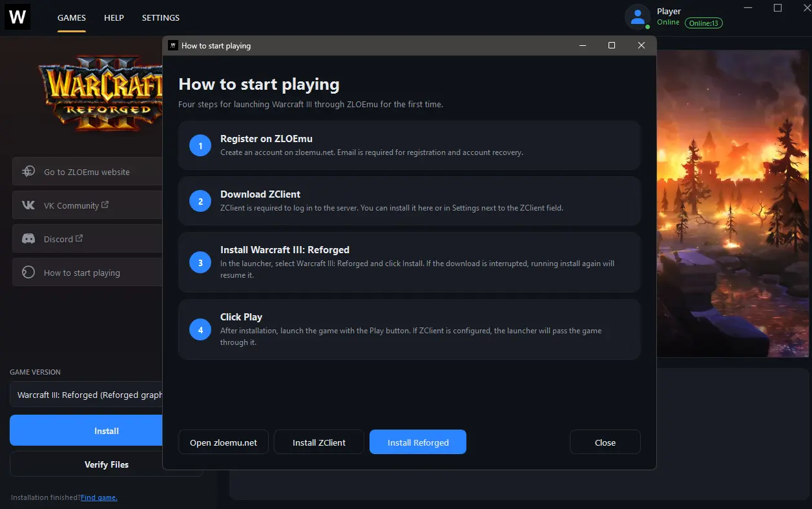
Task: Open the SETTINGS tab
Action: click(x=161, y=17)
